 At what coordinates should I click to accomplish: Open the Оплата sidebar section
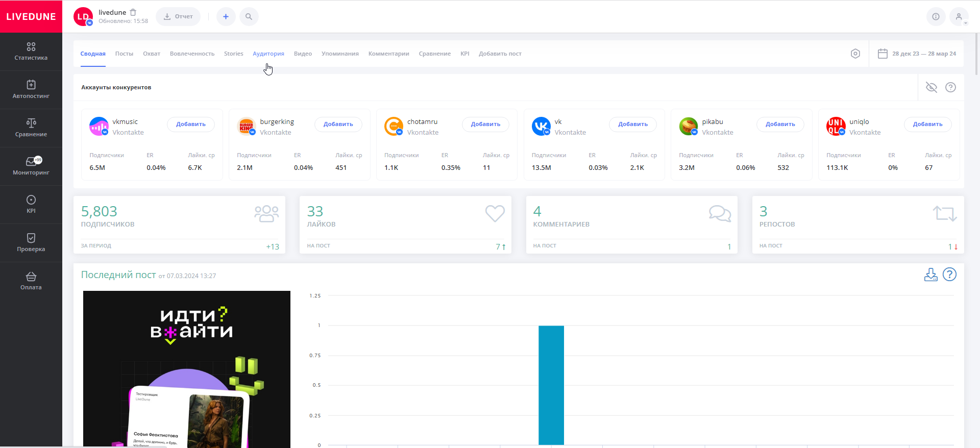tap(31, 281)
